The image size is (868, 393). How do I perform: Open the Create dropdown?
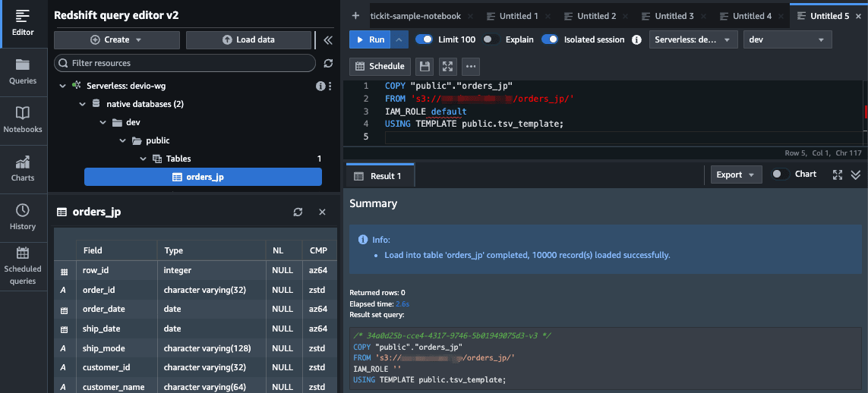[117, 39]
